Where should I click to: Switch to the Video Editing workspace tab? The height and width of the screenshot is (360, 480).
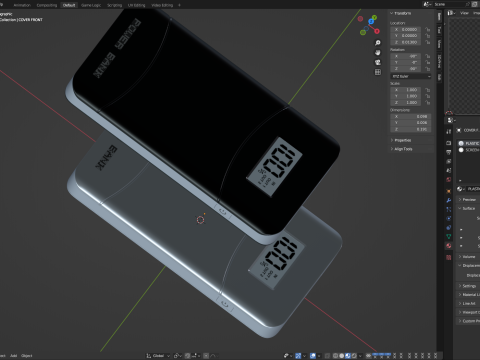point(162,5)
